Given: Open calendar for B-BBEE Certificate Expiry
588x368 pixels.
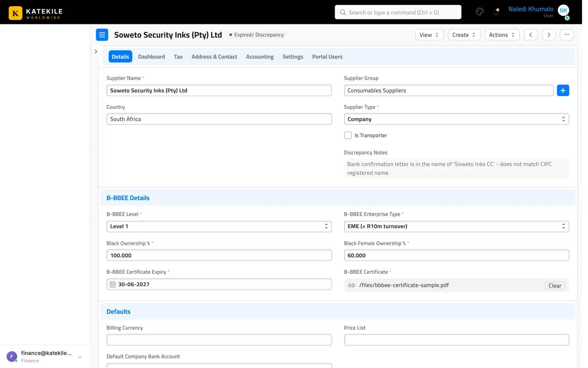Looking at the screenshot, I should pyautogui.click(x=113, y=284).
